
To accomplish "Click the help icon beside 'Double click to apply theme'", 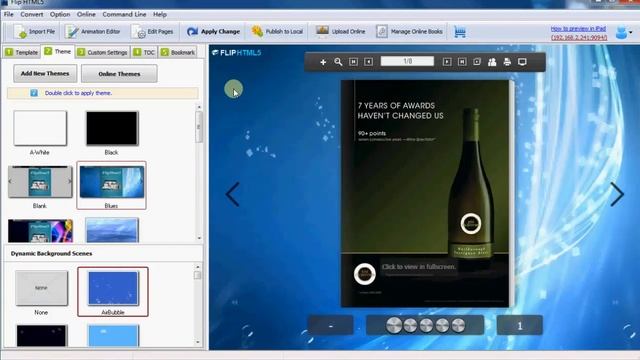I will tap(34, 93).
